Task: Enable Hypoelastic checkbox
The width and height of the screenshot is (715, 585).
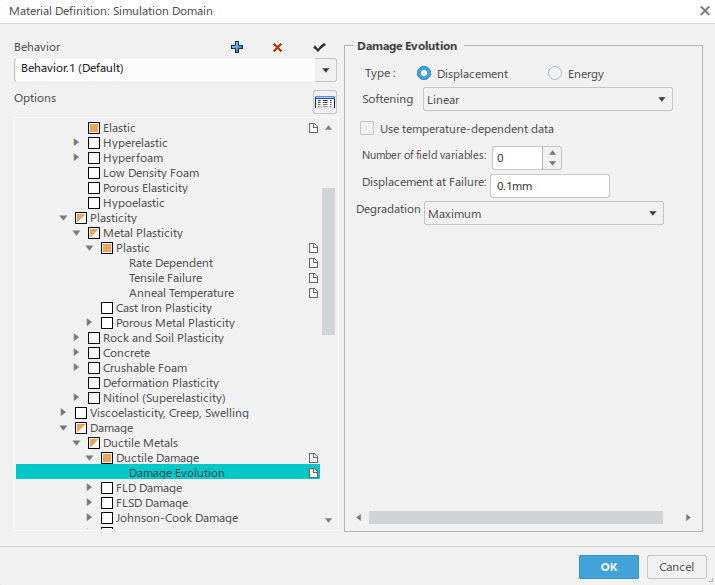Action: click(x=94, y=203)
